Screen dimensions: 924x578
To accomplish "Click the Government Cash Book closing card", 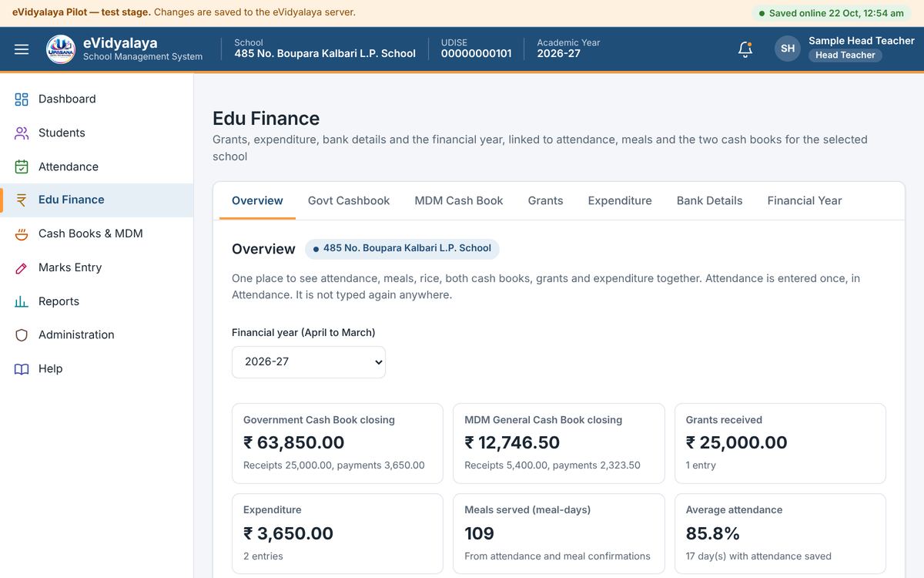I will point(337,444).
